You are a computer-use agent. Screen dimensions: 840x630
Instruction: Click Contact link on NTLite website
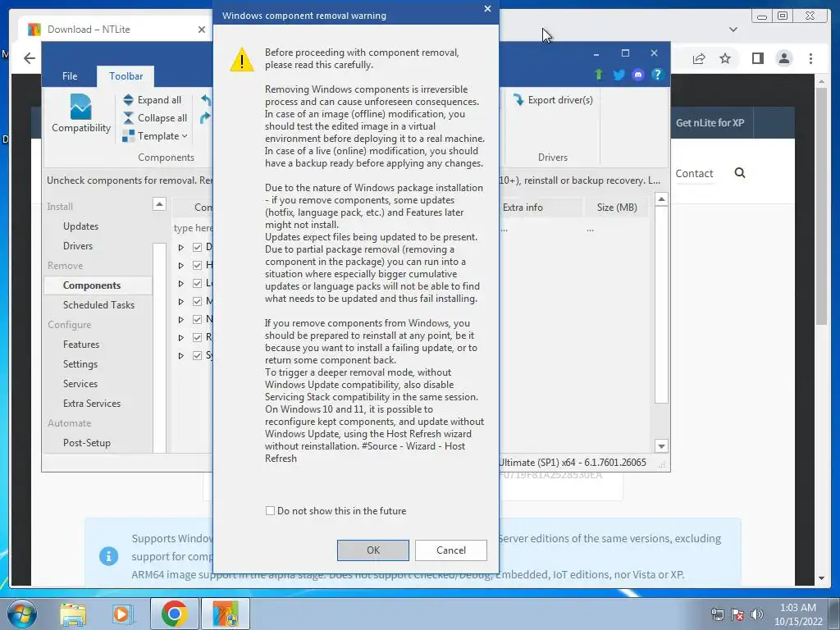tap(694, 174)
